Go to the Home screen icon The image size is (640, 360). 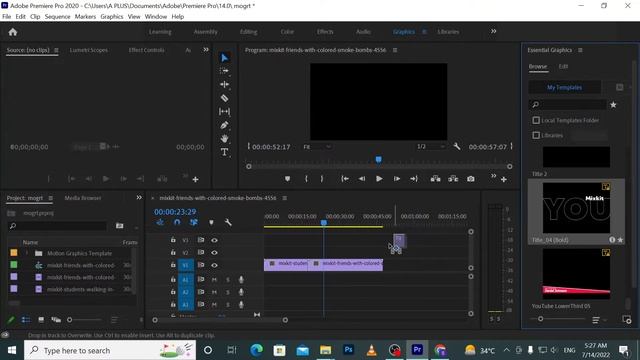click(13, 32)
